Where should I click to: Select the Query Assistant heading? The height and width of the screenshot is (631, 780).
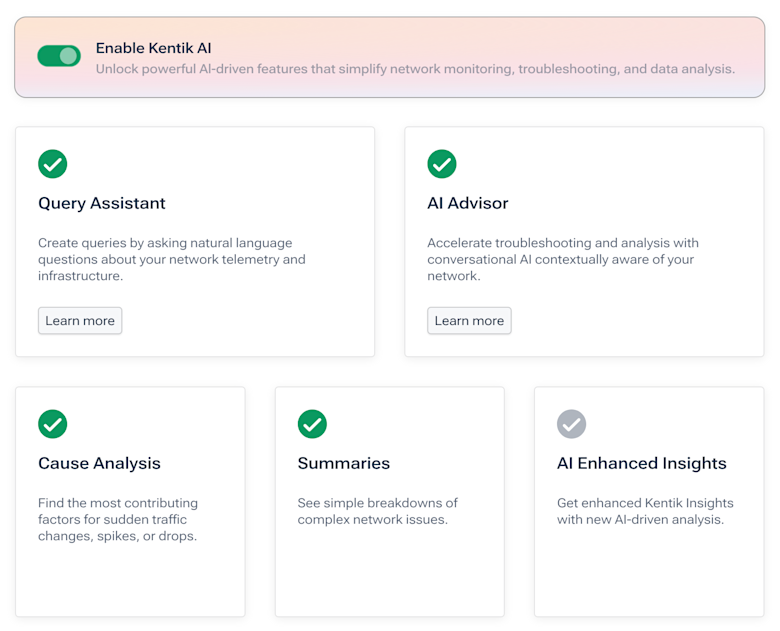(102, 204)
